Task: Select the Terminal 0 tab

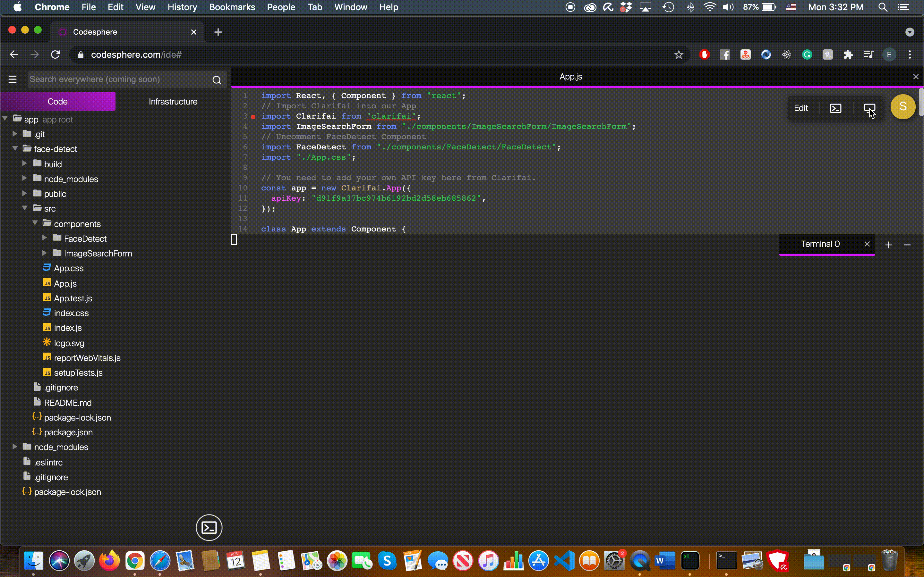Action: point(820,244)
